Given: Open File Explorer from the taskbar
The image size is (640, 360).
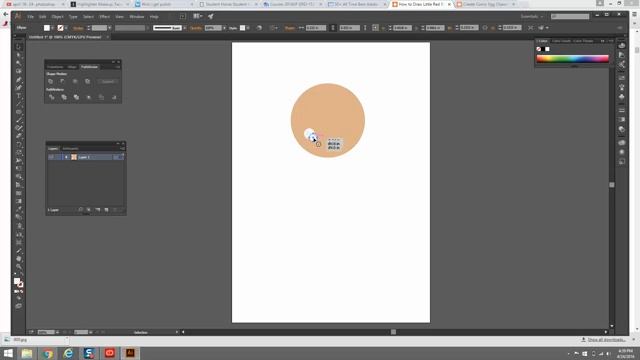Looking at the screenshot, I should [27, 353].
